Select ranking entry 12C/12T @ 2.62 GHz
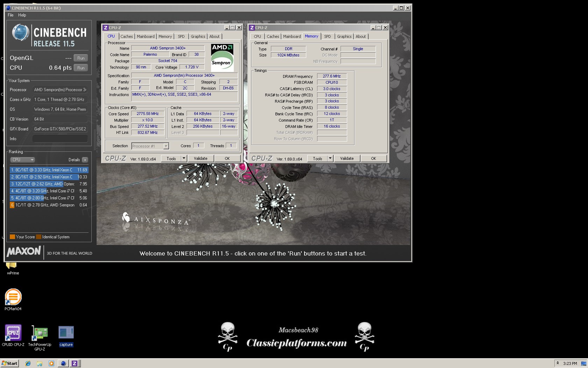 [49, 184]
